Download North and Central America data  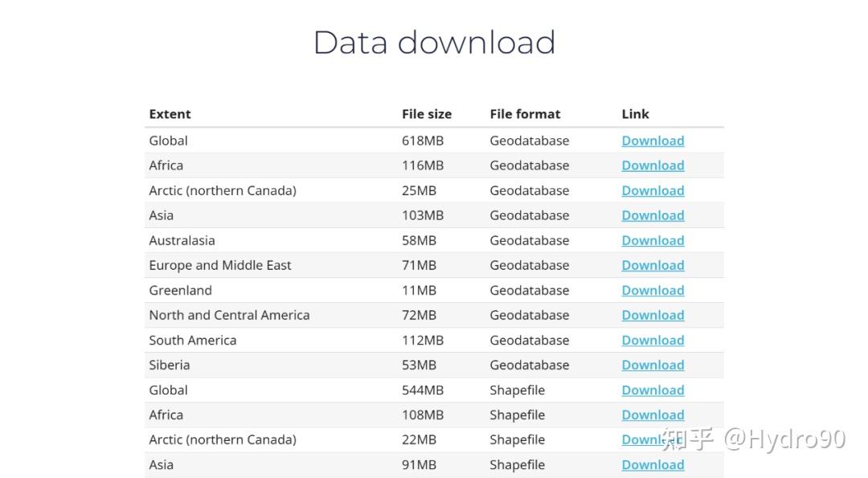pyautogui.click(x=653, y=315)
